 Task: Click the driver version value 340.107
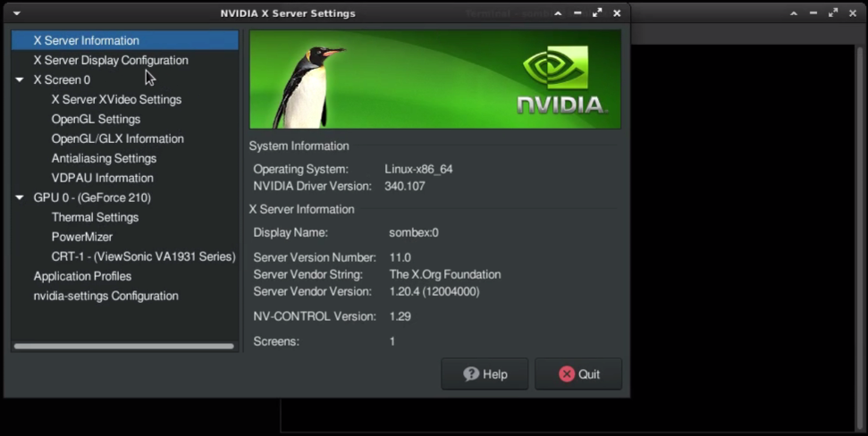(405, 187)
